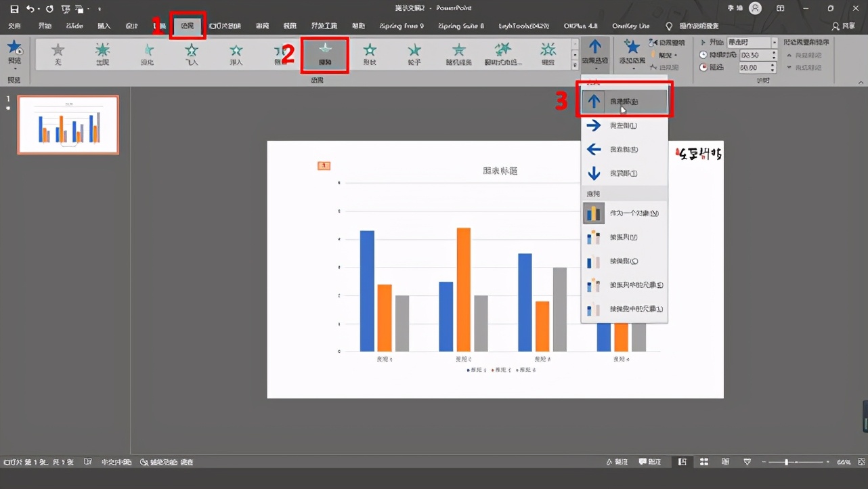The height and width of the screenshot is (489, 868).
Task: Switch to the Slide Show tab
Action: point(225,26)
